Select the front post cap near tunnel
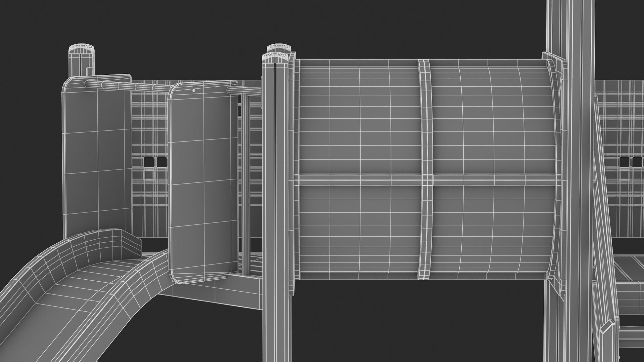The height and width of the screenshot is (362, 644). [x=275, y=59]
